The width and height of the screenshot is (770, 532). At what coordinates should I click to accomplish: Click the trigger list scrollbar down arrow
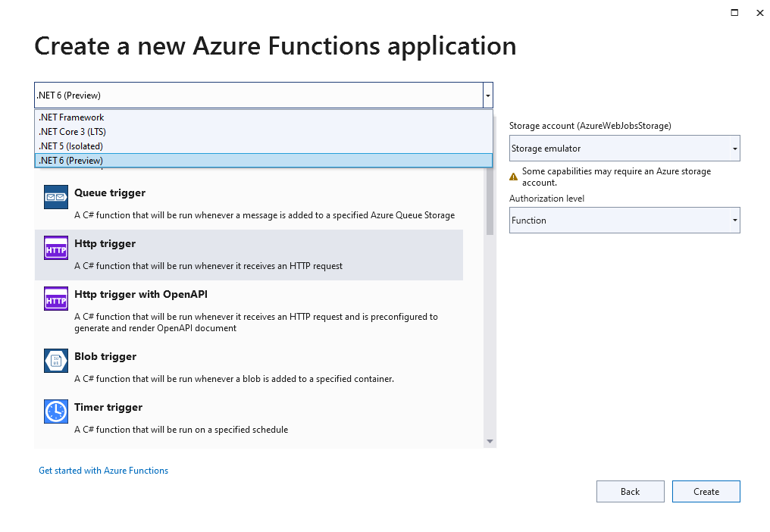point(490,441)
